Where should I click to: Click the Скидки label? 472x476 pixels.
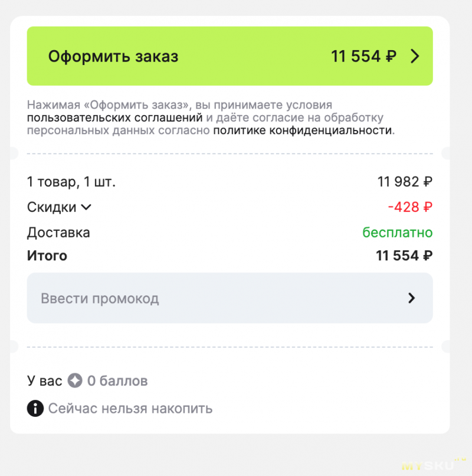(51, 207)
